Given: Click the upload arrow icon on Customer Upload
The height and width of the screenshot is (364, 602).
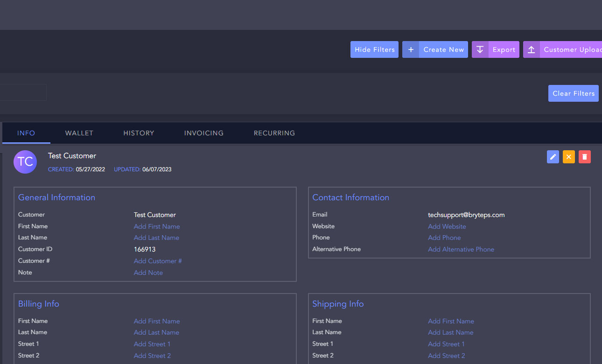Looking at the screenshot, I should click(x=532, y=49).
